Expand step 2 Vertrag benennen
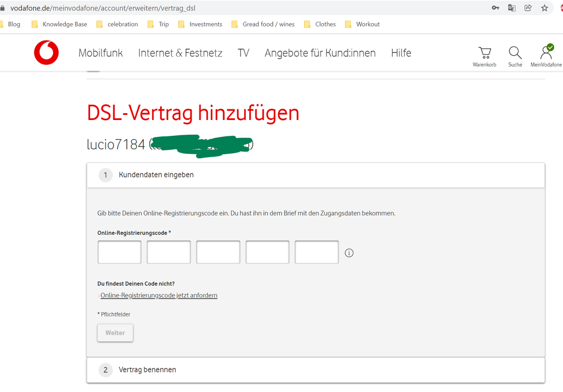This screenshot has width=563, height=392. pos(316,369)
